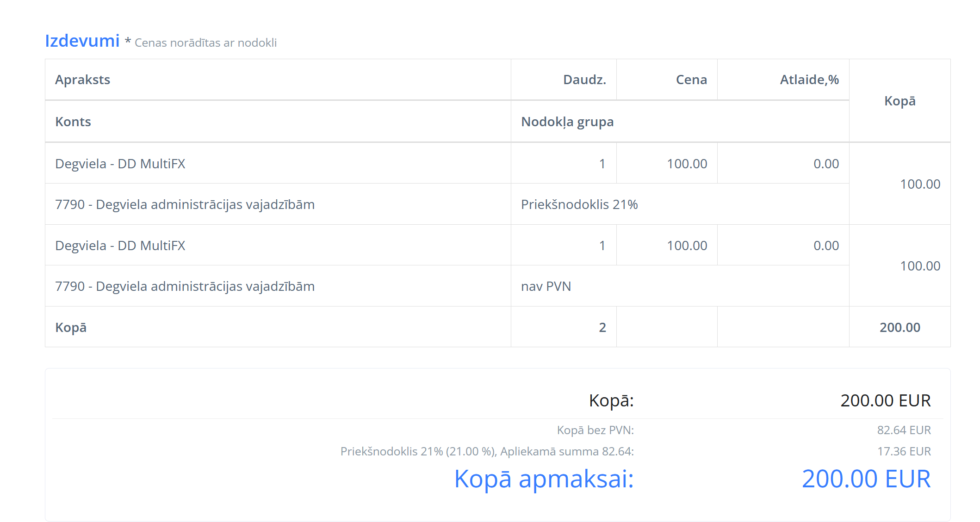
Task: Click the account cell beside Priekšnodoklis 21%
Action: [x=185, y=204]
